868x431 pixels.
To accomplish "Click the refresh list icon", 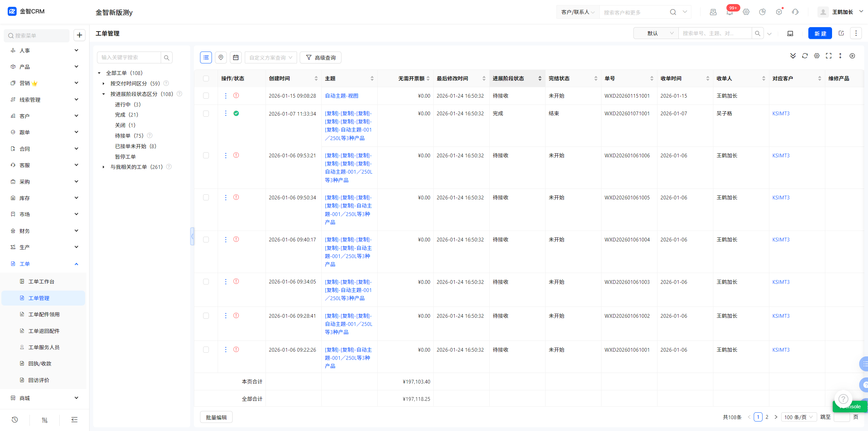I will [805, 56].
